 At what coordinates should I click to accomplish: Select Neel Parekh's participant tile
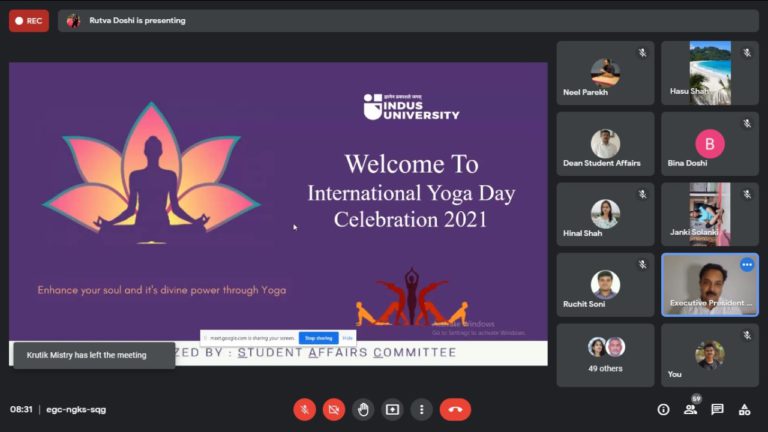click(x=605, y=73)
